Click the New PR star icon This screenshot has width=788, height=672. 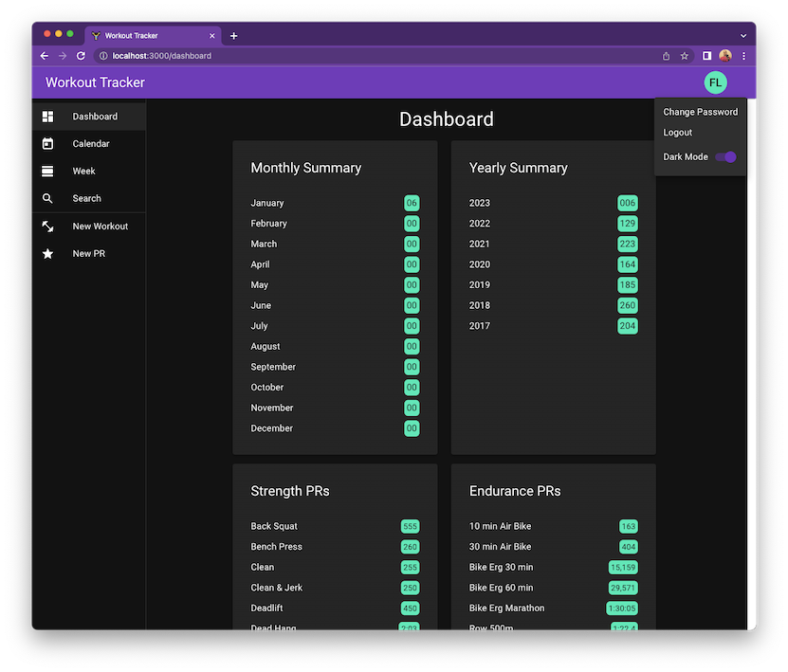coord(47,254)
